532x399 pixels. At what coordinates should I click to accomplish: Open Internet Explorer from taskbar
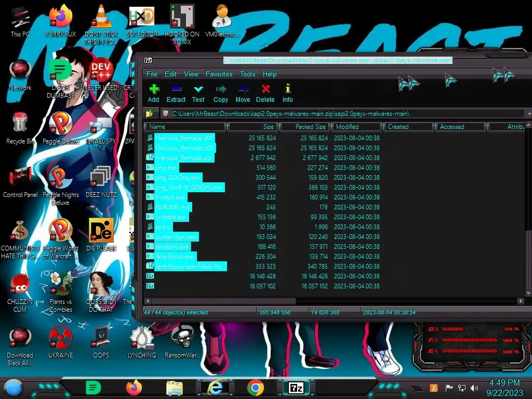[x=215, y=388]
